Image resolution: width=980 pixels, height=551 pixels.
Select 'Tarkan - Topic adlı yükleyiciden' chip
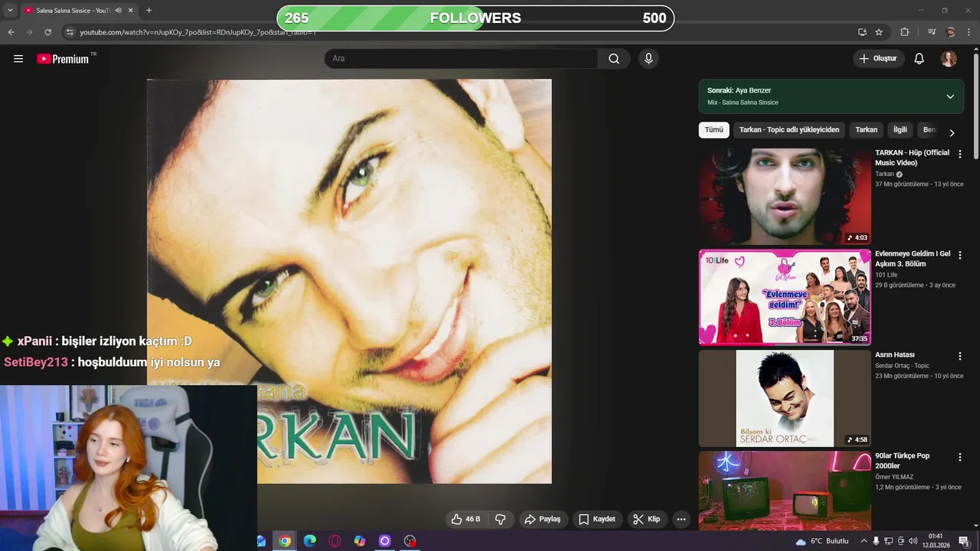tap(789, 130)
